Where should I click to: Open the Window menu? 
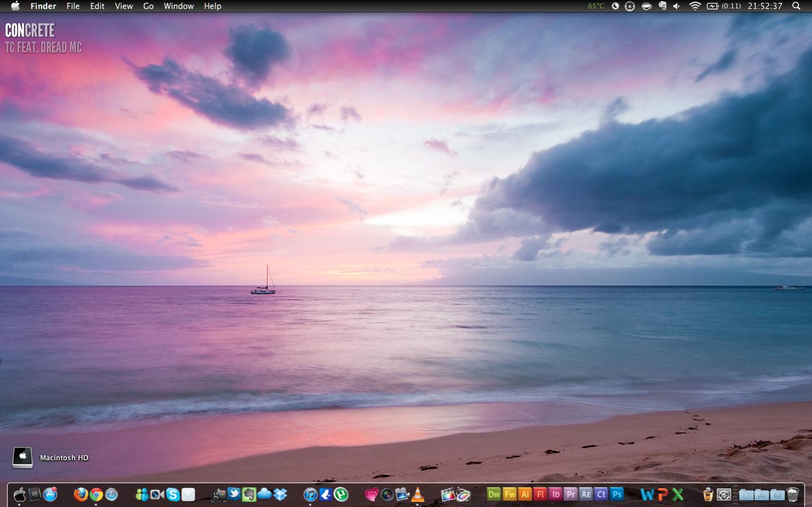(x=179, y=6)
